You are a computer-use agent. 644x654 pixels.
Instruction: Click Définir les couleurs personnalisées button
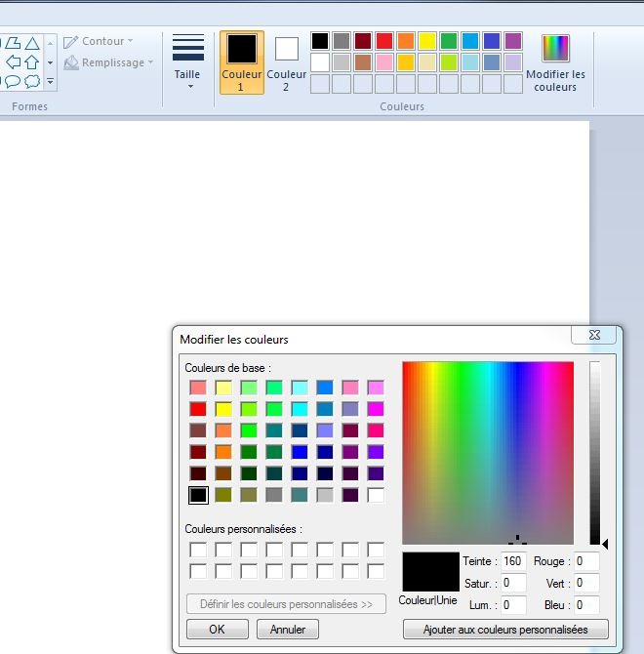pyautogui.click(x=286, y=604)
